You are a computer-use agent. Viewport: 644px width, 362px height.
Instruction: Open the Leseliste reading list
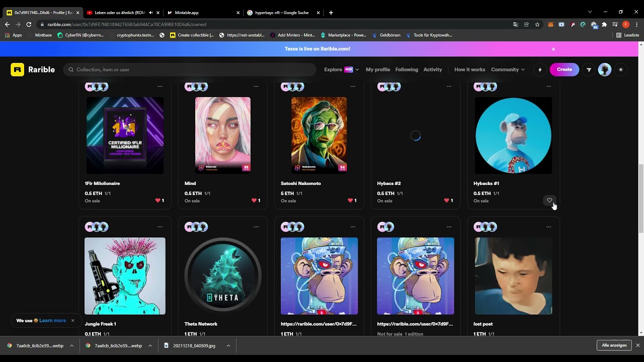628,35
